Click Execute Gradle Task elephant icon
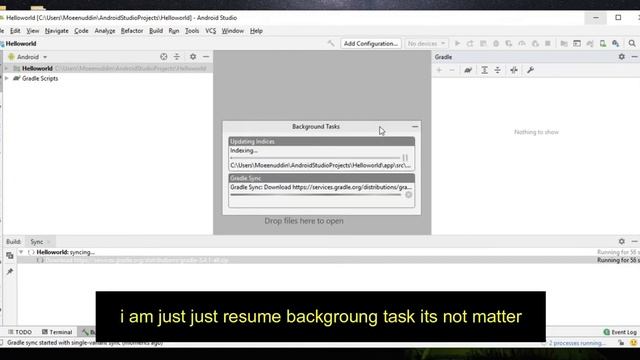The width and height of the screenshot is (640, 360). coord(468,70)
